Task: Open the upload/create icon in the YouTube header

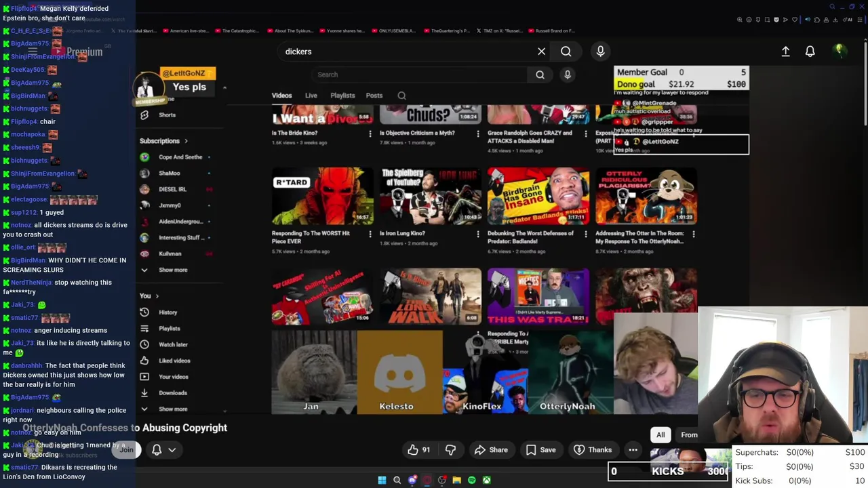Action: pos(785,52)
